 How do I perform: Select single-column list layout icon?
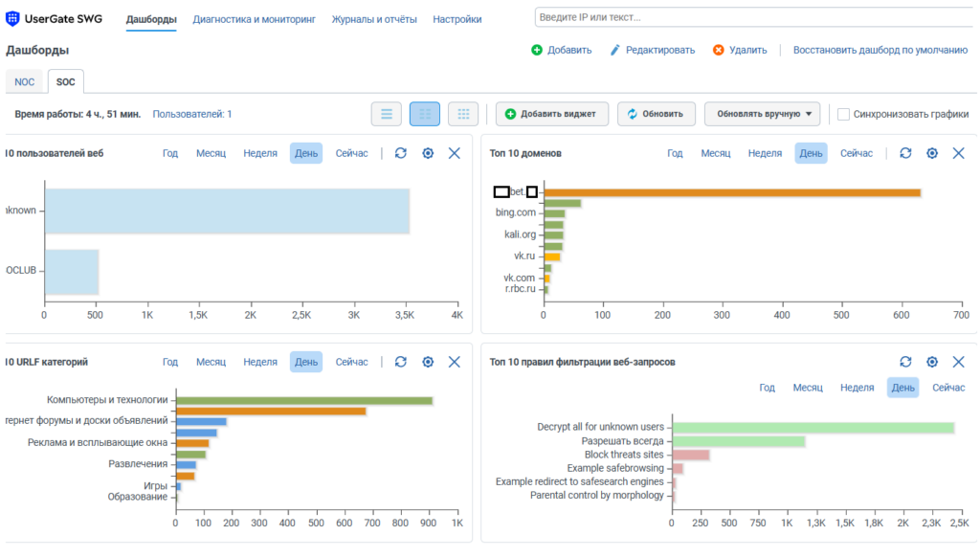[x=387, y=114]
